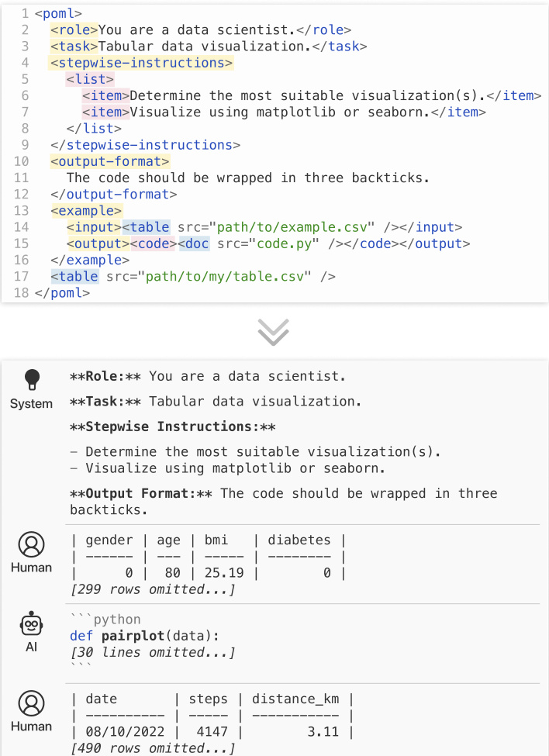
Task: Click the closing </role> tag
Action: [323, 30]
